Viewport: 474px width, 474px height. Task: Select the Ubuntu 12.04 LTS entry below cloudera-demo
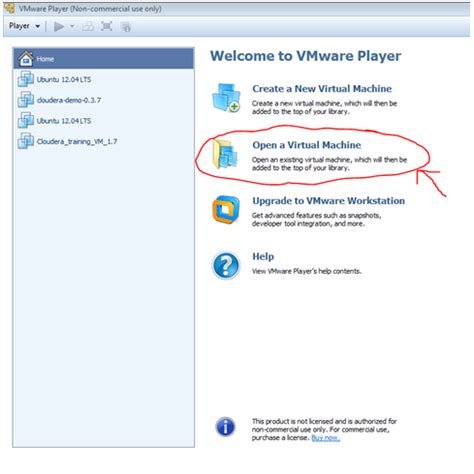tap(103, 121)
